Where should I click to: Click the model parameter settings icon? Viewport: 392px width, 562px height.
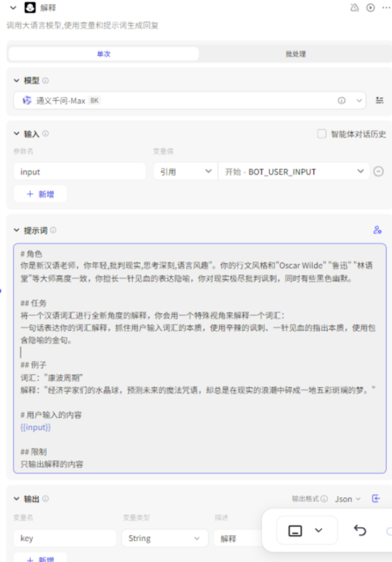(379, 100)
